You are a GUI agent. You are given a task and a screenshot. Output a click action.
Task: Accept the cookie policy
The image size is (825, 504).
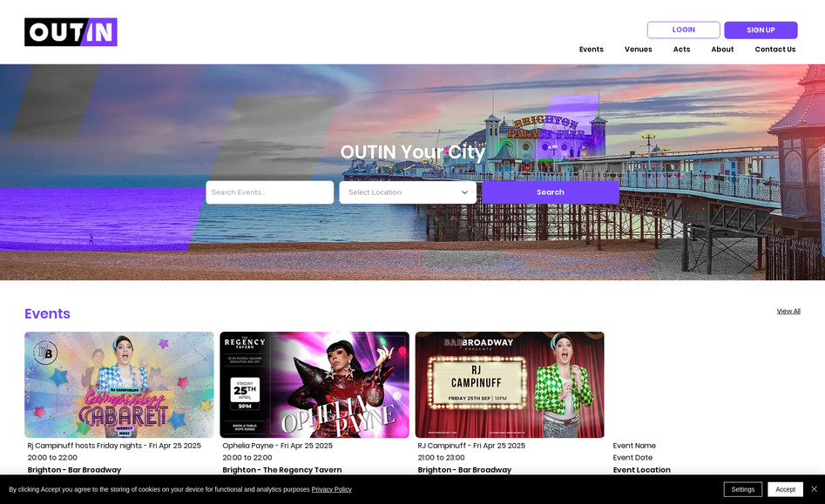tap(785, 489)
